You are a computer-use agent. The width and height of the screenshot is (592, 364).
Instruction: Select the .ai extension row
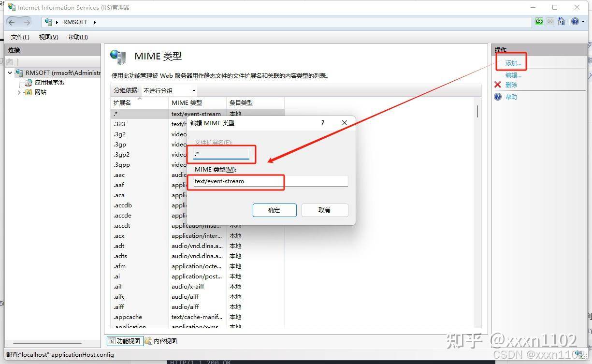point(197,277)
